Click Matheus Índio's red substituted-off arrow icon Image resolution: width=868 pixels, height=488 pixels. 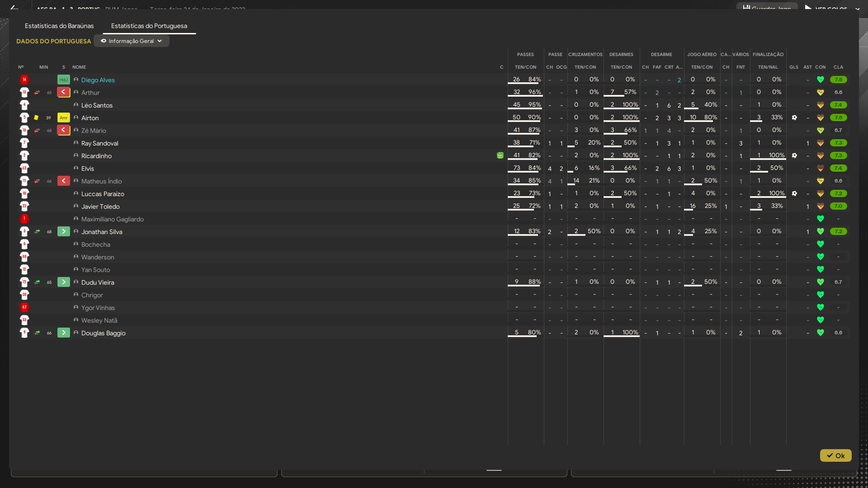coord(64,181)
